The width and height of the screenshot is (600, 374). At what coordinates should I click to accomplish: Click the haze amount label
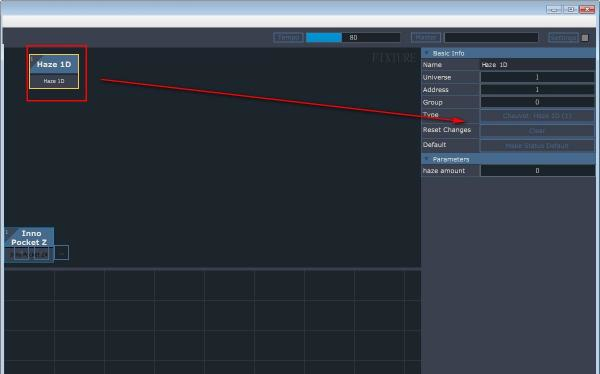point(444,171)
